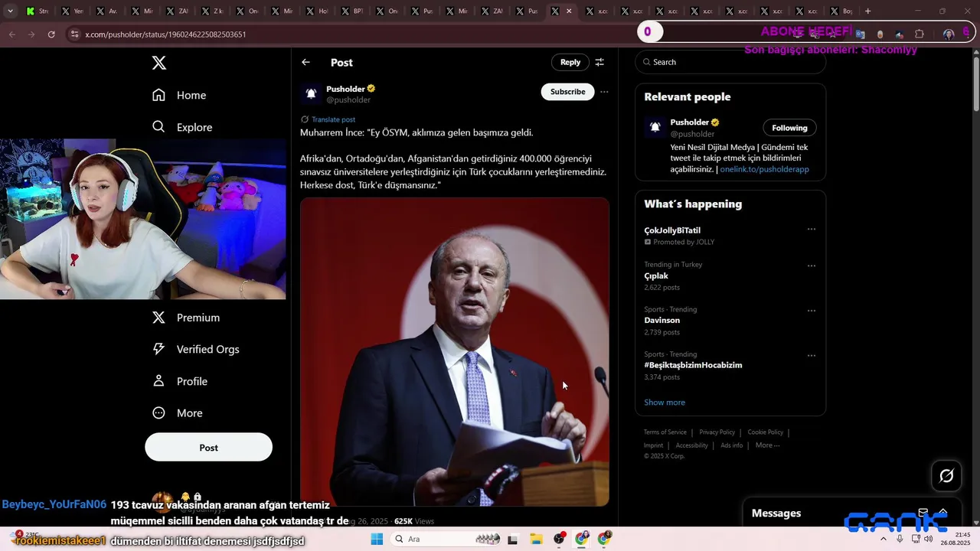Open Explore in the sidebar
The height and width of the screenshot is (551, 980).
click(182, 127)
